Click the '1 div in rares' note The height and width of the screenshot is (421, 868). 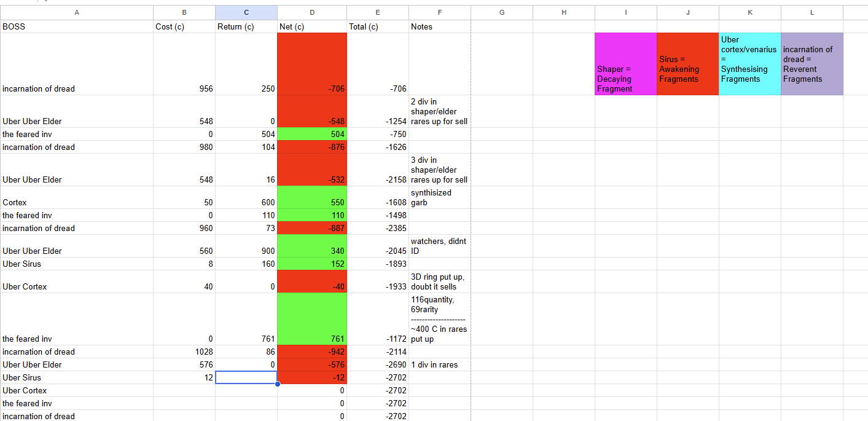(440, 364)
